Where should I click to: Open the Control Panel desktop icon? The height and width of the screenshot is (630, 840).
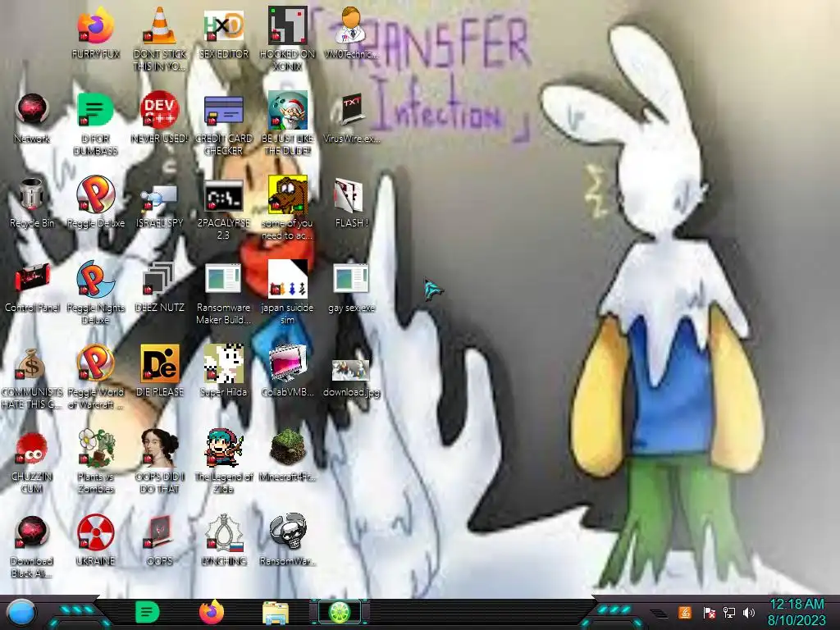pyautogui.click(x=32, y=279)
